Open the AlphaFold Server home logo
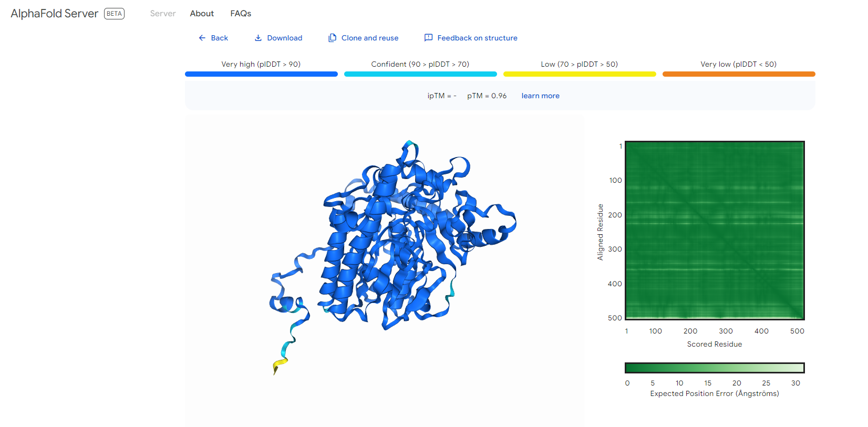 coord(54,14)
